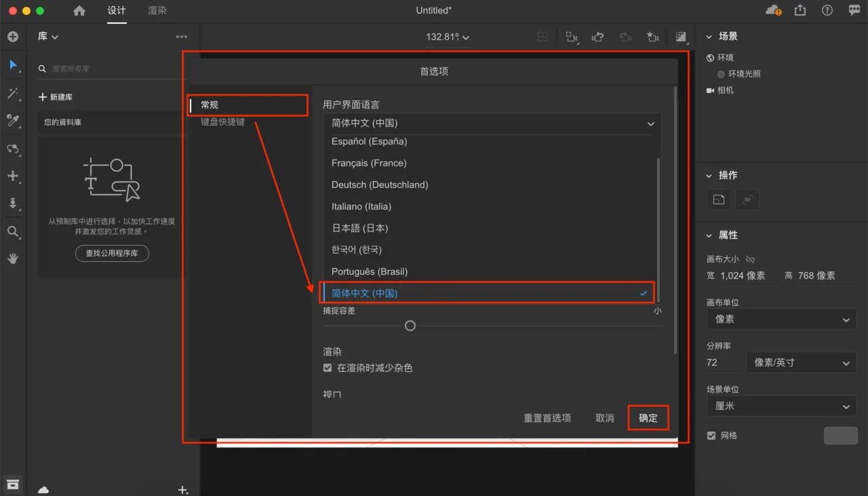Select the magnifier Zoom tool

13,232
